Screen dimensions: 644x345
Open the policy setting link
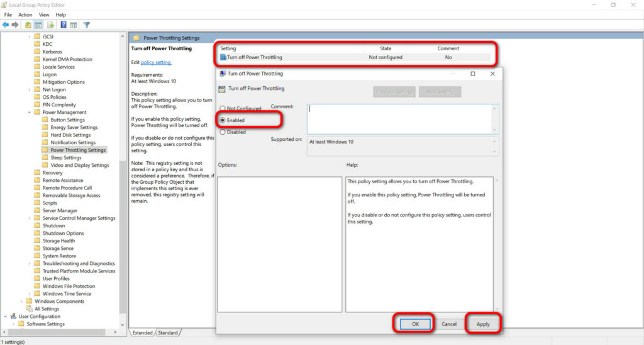pos(156,62)
